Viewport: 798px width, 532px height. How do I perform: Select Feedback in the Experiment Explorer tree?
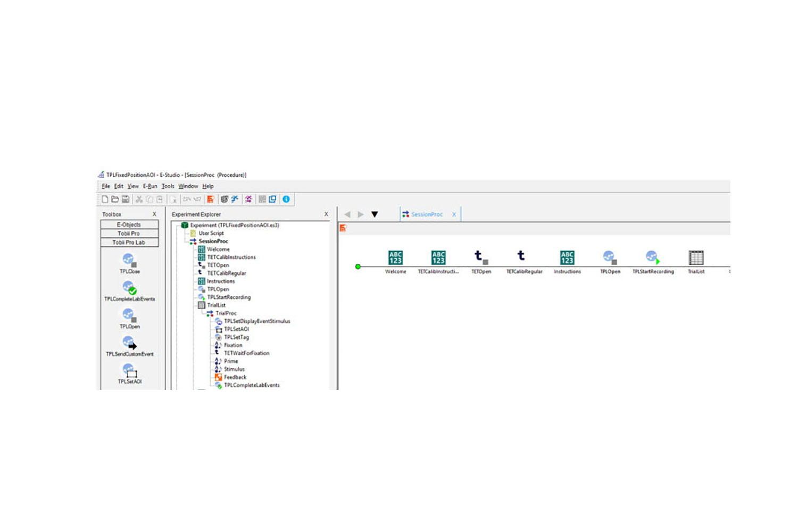(230, 377)
